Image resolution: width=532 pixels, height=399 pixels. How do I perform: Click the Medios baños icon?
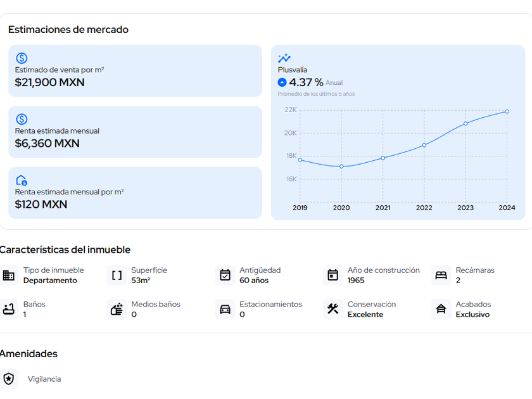pos(117,310)
